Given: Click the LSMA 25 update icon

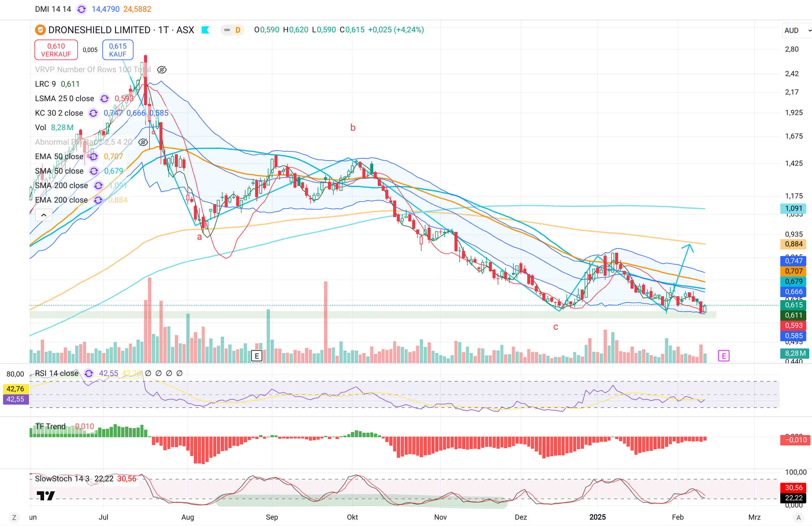Looking at the screenshot, I should [x=104, y=98].
